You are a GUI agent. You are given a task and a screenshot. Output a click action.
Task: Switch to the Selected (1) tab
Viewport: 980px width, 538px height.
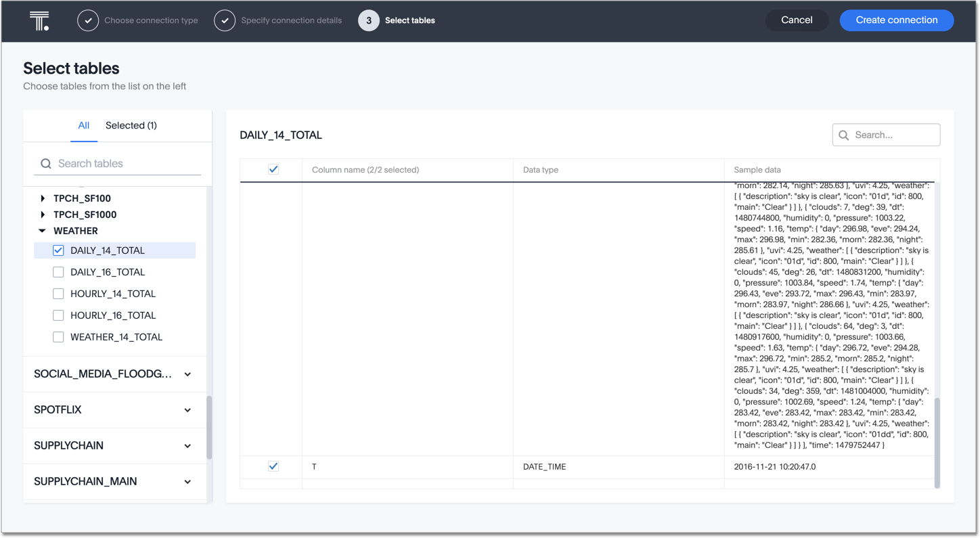pos(131,125)
